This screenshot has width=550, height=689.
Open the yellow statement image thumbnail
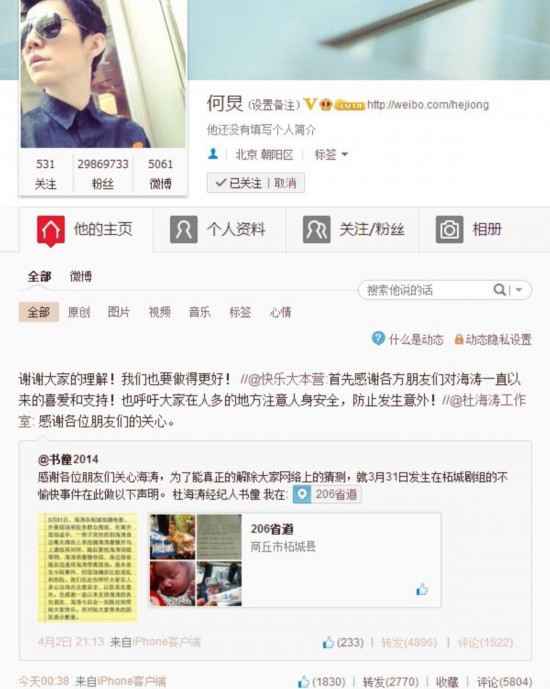coord(87,568)
